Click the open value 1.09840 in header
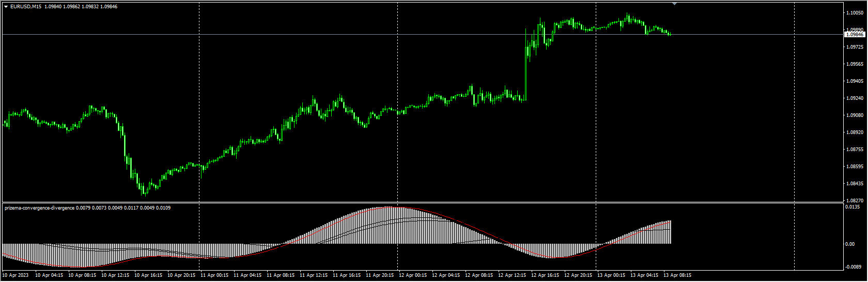The height and width of the screenshot is (282, 868). 53,7
